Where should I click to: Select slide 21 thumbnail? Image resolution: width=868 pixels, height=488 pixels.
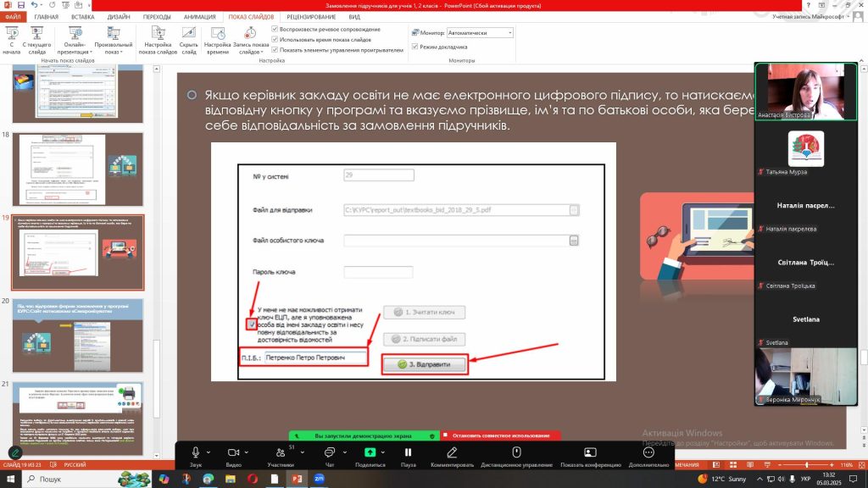pyautogui.click(x=78, y=419)
